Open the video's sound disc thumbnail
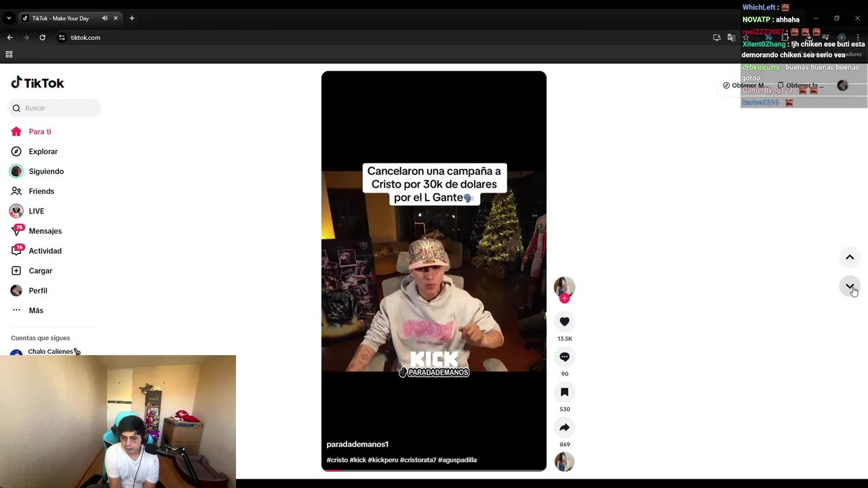This screenshot has width=868, height=488. coord(564,462)
